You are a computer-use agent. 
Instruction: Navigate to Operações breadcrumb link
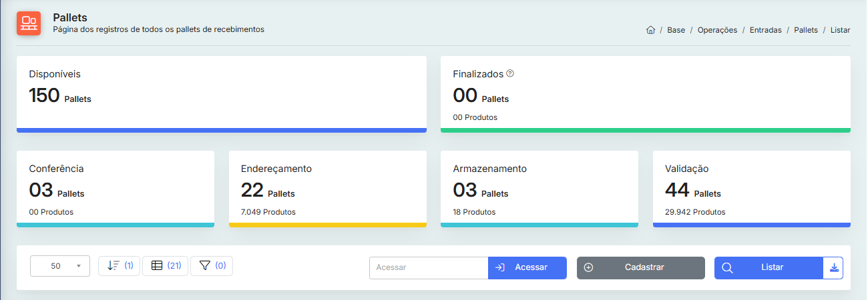pyautogui.click(x=717, y=30)
